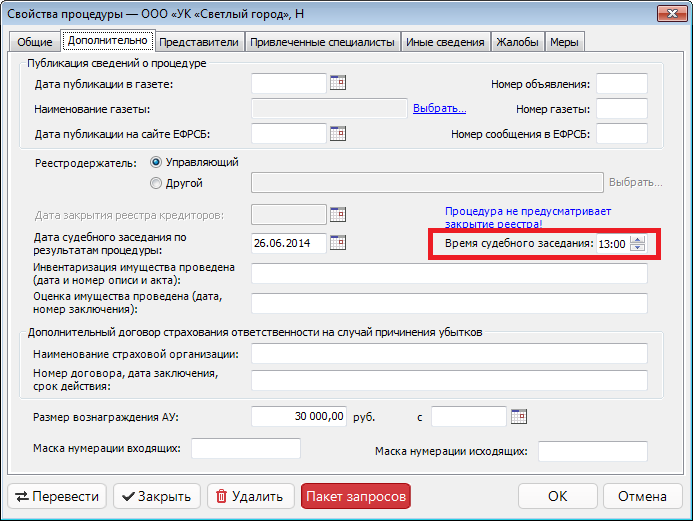
Task: Switch to the Общие tab
Action: point(33,42)
